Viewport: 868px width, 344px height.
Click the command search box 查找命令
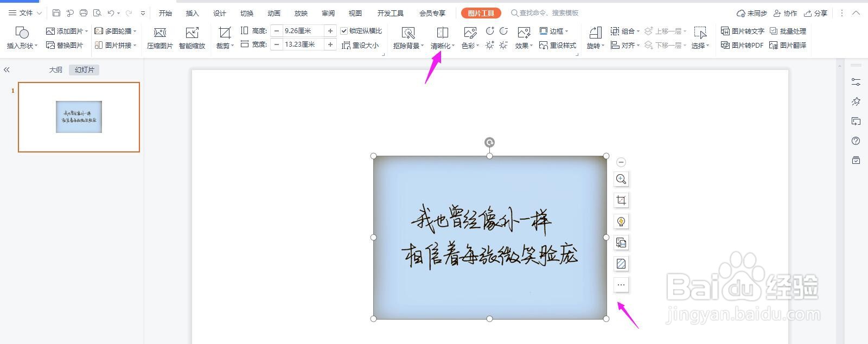544,12
